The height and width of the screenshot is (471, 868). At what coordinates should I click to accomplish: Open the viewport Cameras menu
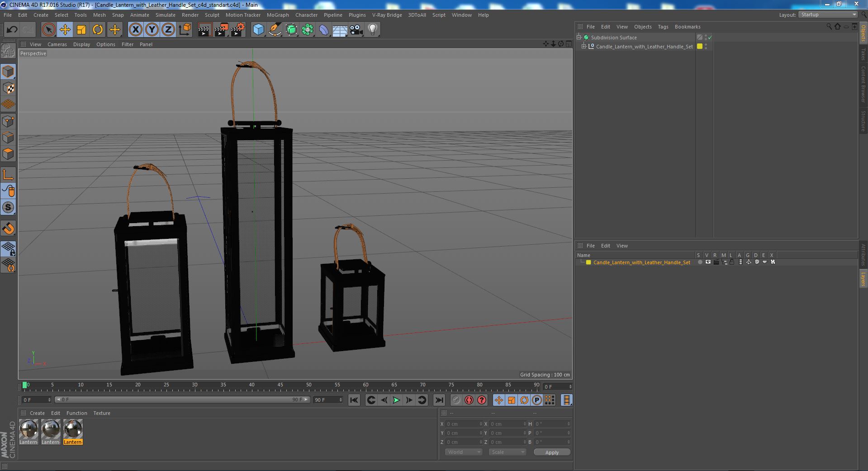tap(57, 44)
